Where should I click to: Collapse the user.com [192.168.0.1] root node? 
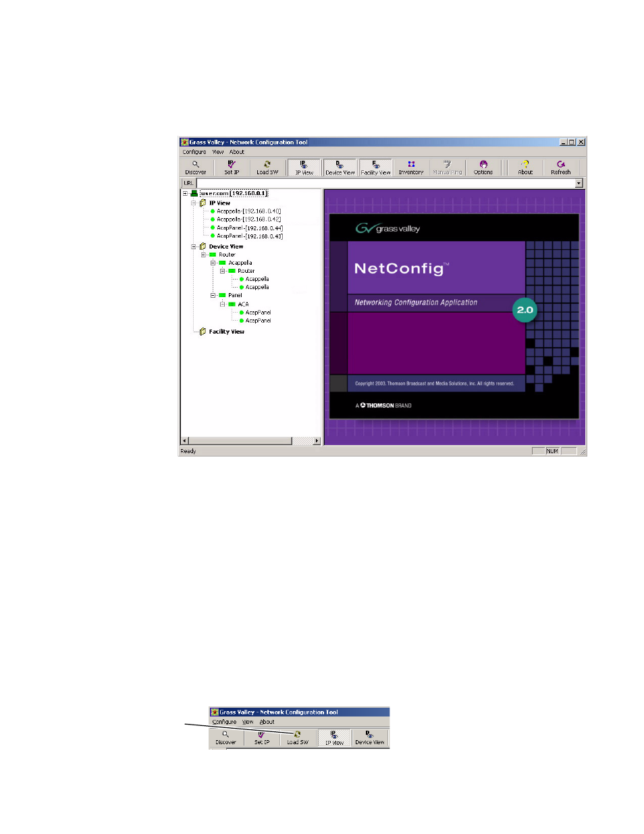(x=185, y=193)
